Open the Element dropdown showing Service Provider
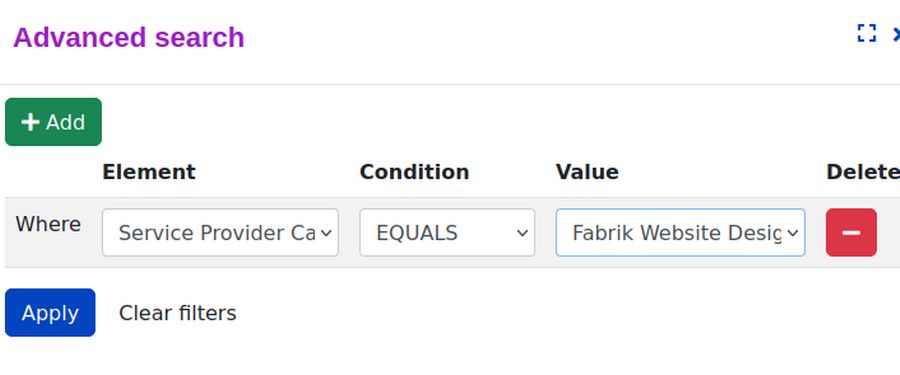The height and width of the screenshot is (375, 900). [x=220, y=232]
